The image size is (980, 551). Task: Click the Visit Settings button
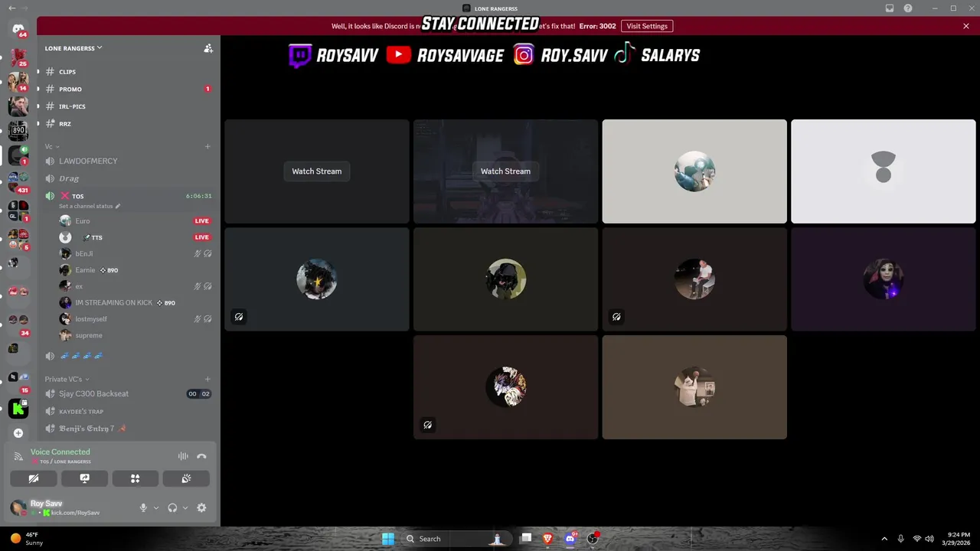point(647,26)
